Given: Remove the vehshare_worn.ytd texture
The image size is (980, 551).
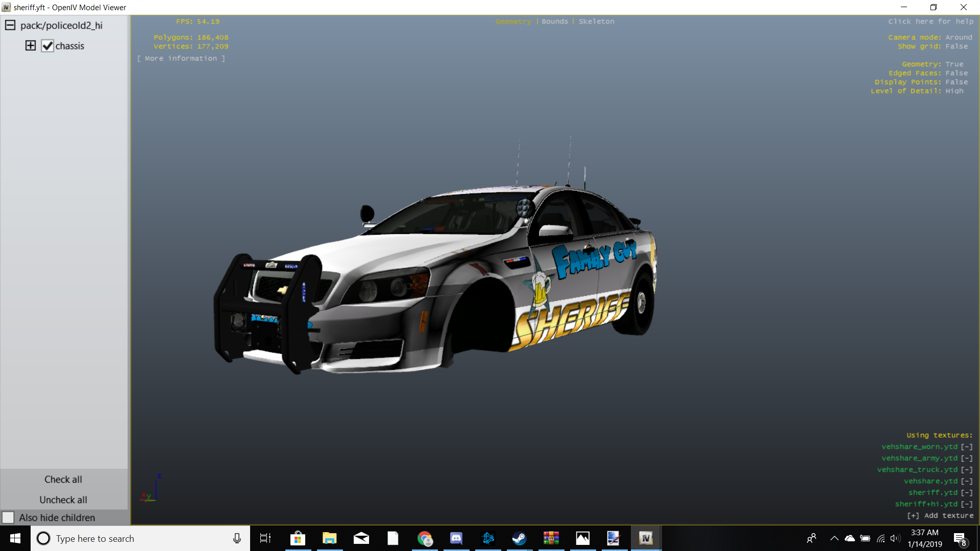Looking at the screenshot, I should (967, 447).
